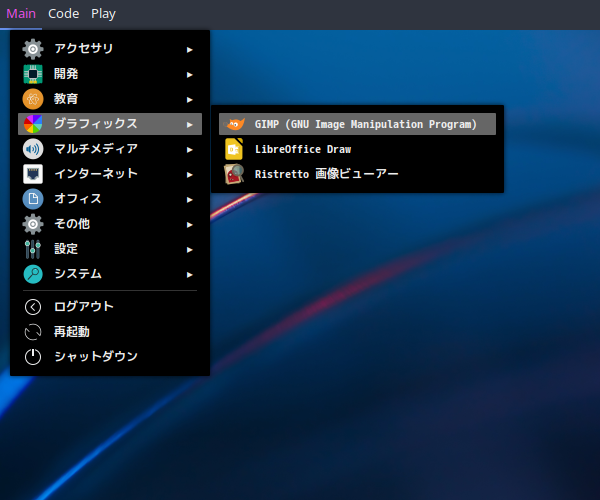Click the 教育 orange atom icon
Screen dimensions: 600x500
click(x=33, y=99)
